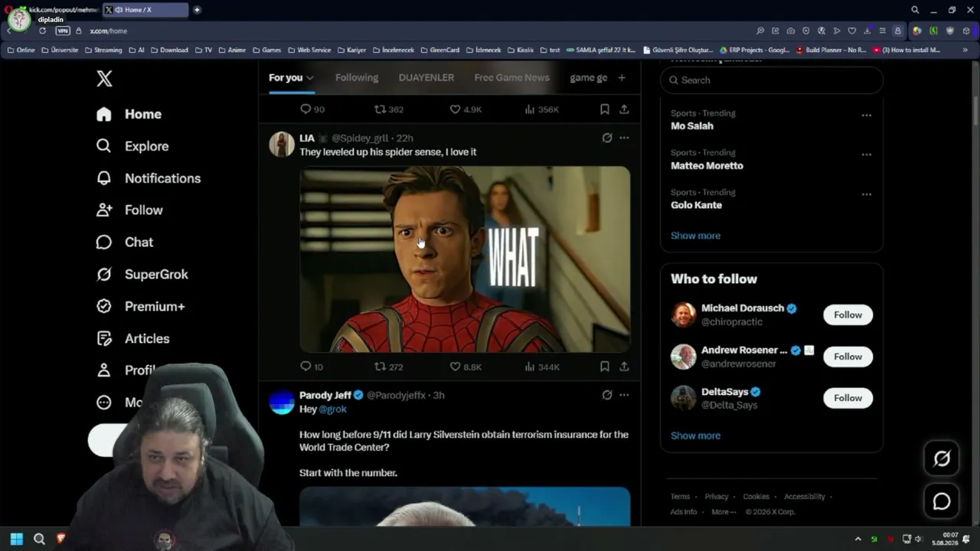The image size is (980, 551).
Task: Follow DeltaSays
Action: tap(848, 398)
